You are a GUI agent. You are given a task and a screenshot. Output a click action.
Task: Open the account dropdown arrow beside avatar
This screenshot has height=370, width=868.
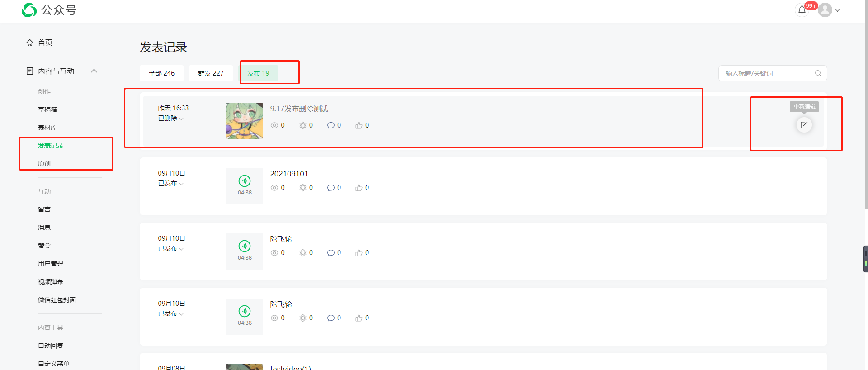click(x=837, y=10)
